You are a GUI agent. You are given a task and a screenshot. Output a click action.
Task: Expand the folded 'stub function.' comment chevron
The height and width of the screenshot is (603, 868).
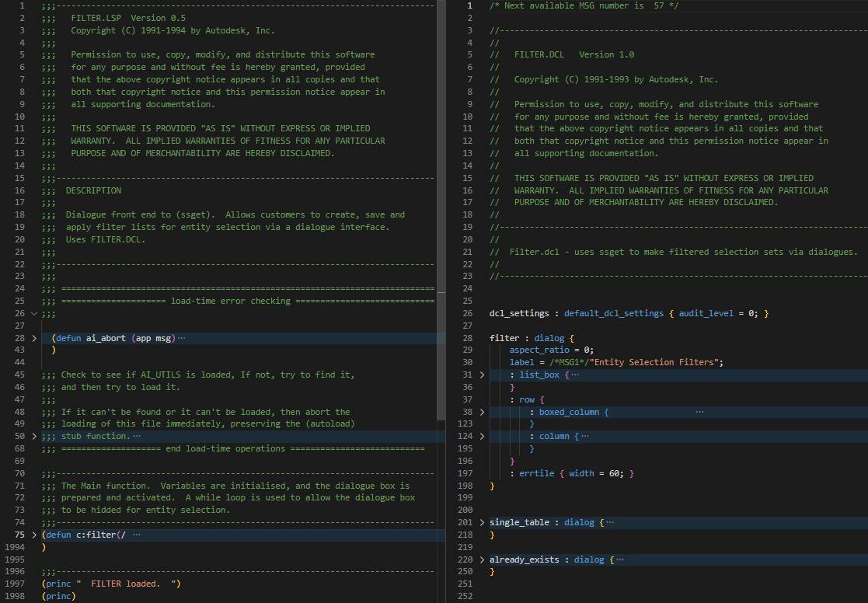tap(34, 437)
